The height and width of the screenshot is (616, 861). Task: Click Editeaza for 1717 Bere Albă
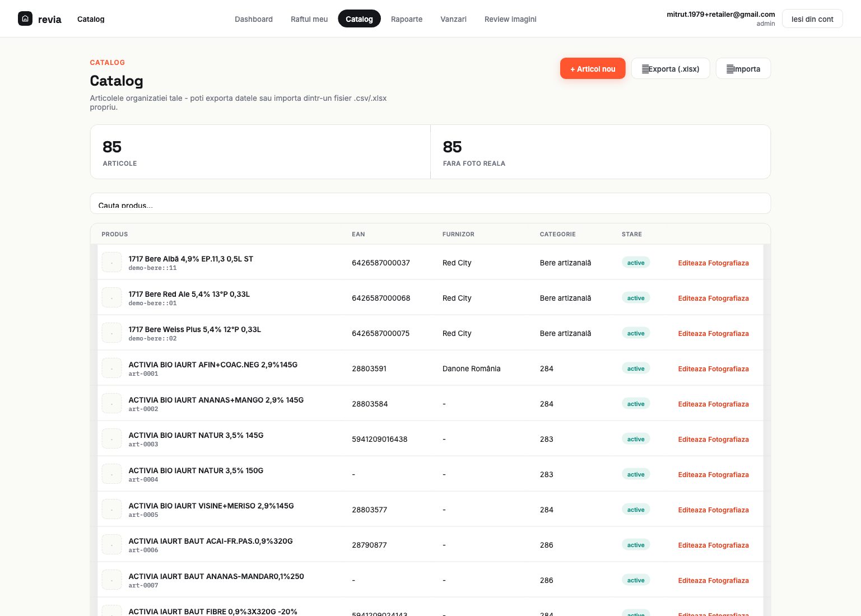692,263
